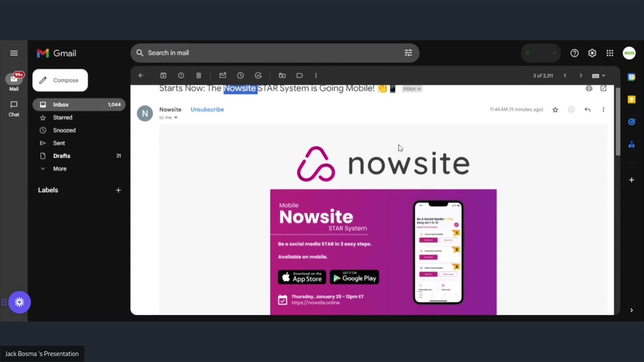Star this Nowsite email
644x362 pixels.
(x=555, y=110)
